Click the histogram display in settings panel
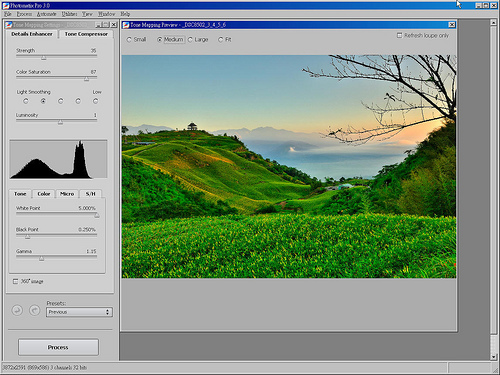Screen dimensions: 500x375 [x=58, y=159]
